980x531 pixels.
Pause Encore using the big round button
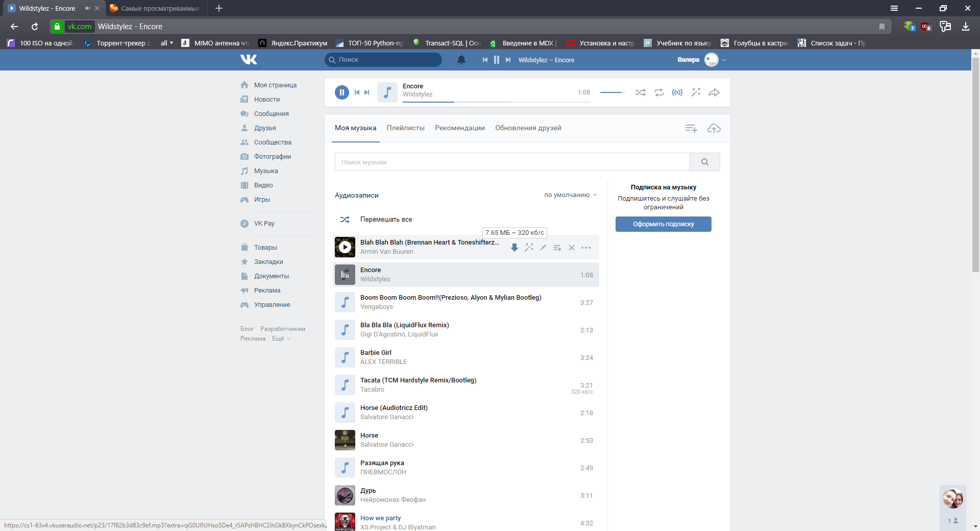pos(342,92)
